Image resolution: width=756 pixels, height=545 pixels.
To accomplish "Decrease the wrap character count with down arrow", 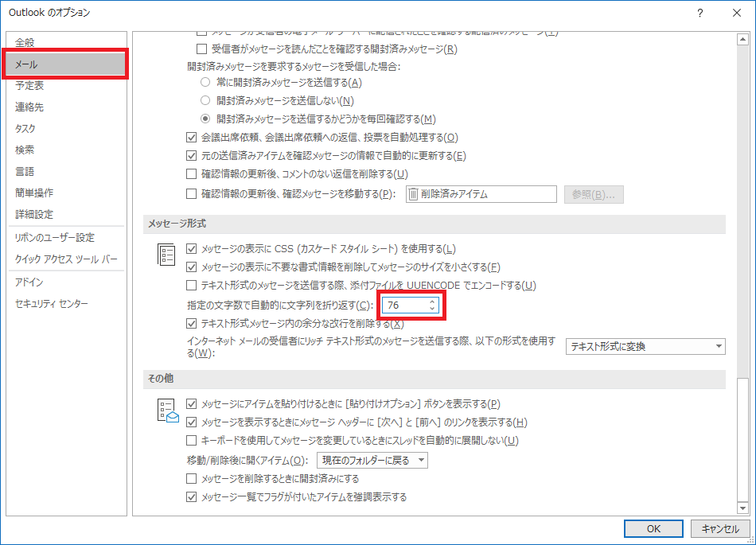I will click(432, 309).
